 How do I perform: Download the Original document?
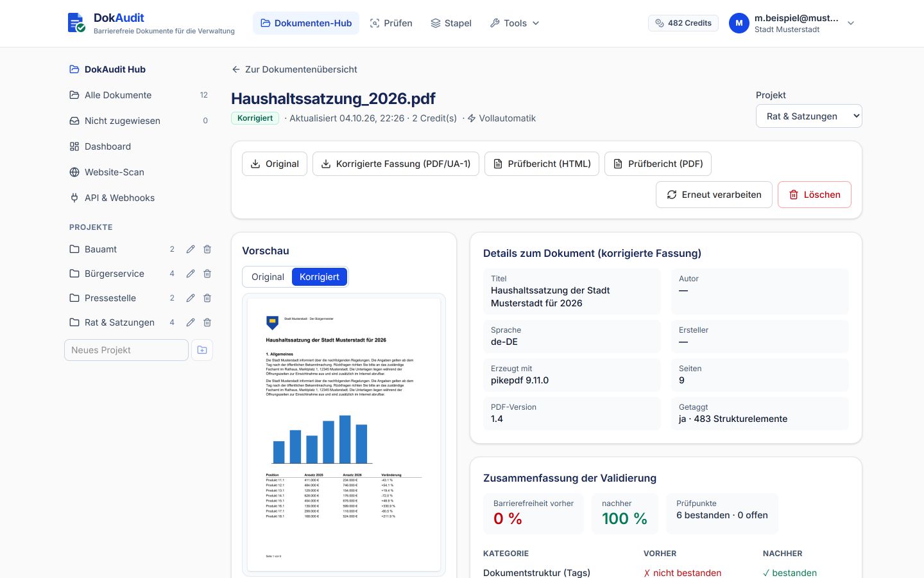tap(275, 164)
